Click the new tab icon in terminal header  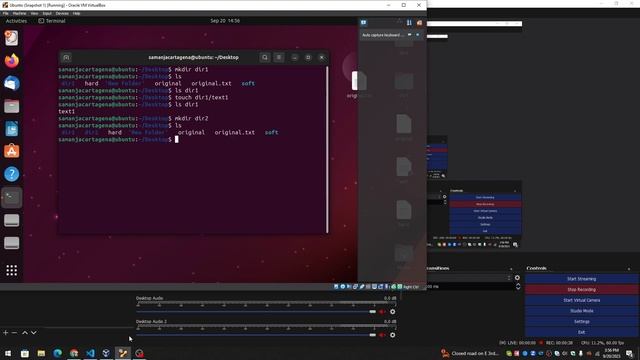click(x=66, y=58)
